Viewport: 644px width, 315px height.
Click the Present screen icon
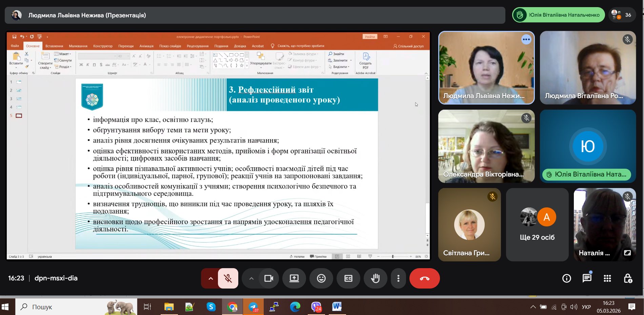point(294,278)
